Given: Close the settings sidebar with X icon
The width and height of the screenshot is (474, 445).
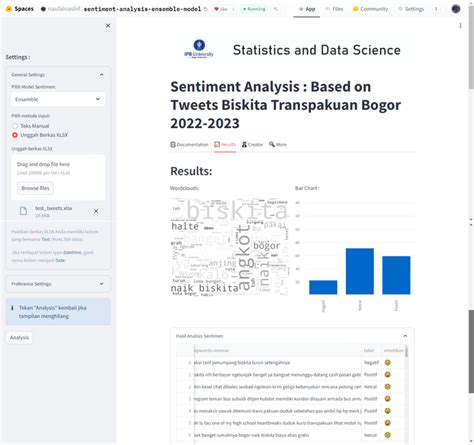Looking at the screenshot, I should point(108,26).
